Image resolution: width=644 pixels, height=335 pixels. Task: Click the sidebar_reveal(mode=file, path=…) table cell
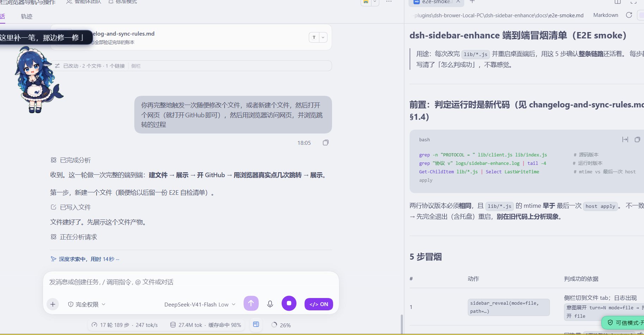(508, 307)
